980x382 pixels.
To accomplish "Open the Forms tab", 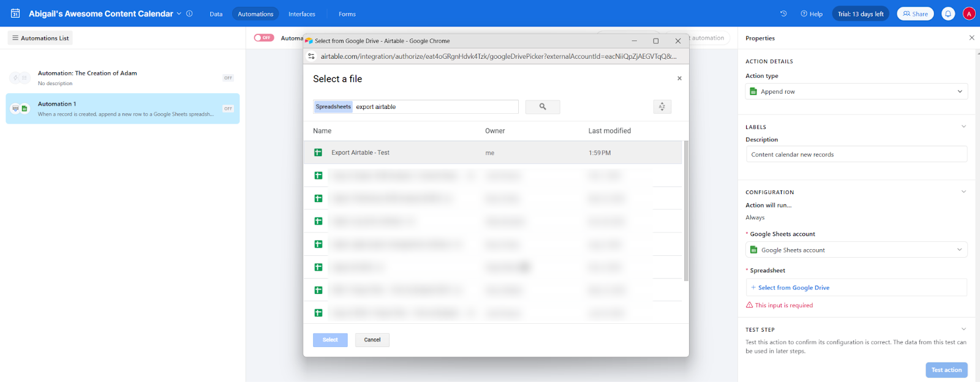I will [347, 14].
